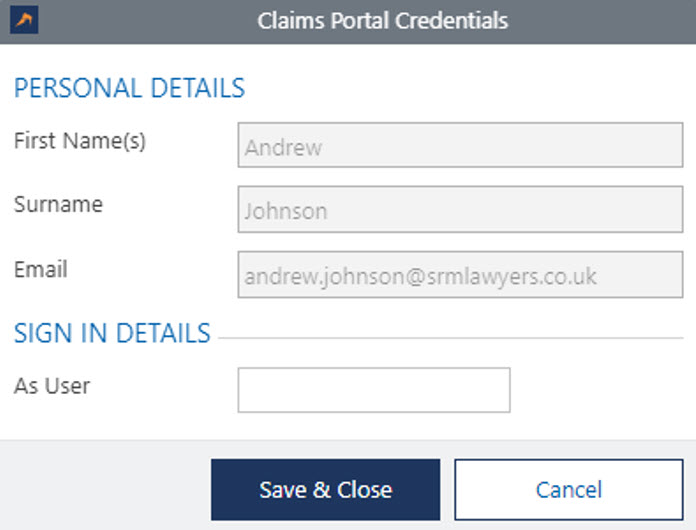Click the SIGN IN DETAILS section heading
Image resolution: width=696 pixels, height=530 pixels.
click(x=112, y=333)
